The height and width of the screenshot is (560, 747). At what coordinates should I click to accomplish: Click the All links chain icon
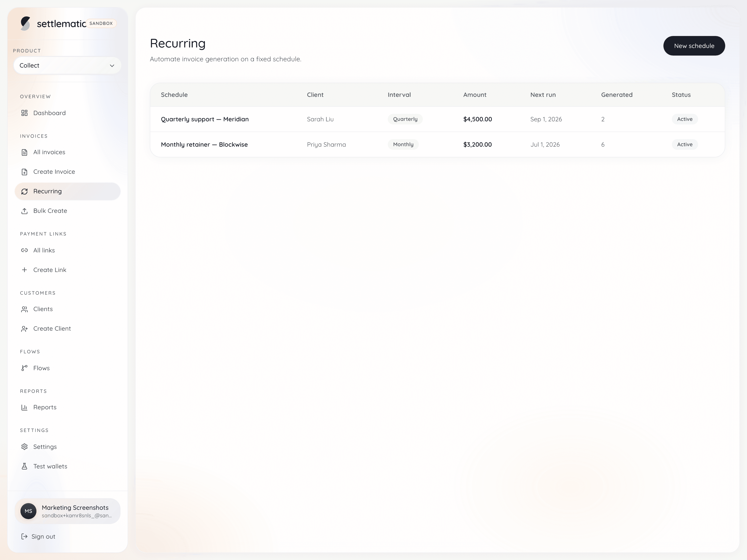[x=24, y=250]
